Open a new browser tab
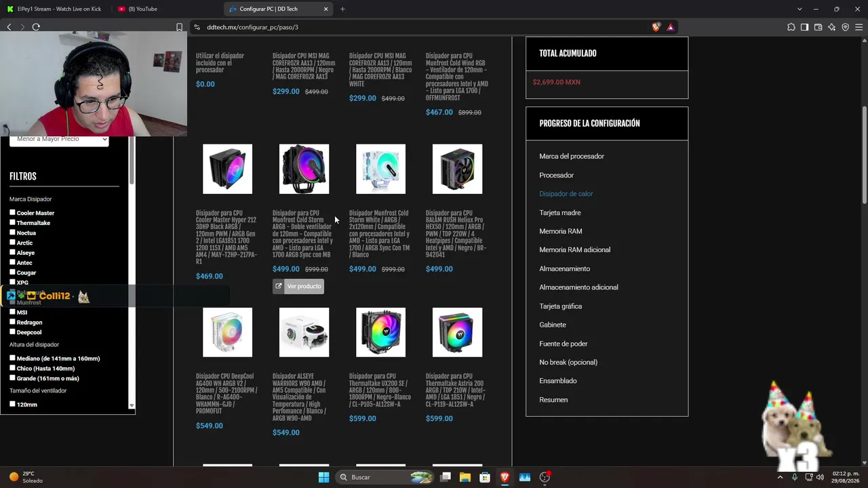The width and height of the screenshot is (868, 488). 342,9
